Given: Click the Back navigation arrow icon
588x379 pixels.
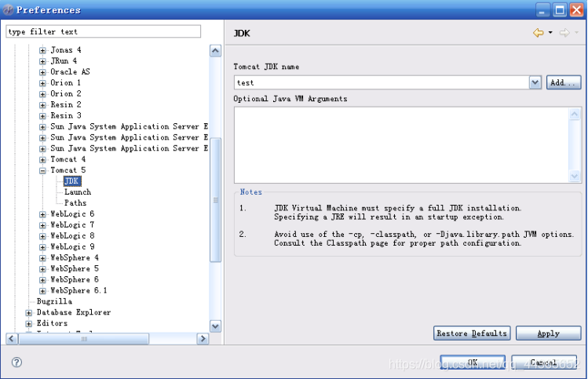Looking at the screenshot, I should pyautogui.click(x=538, y=33).
